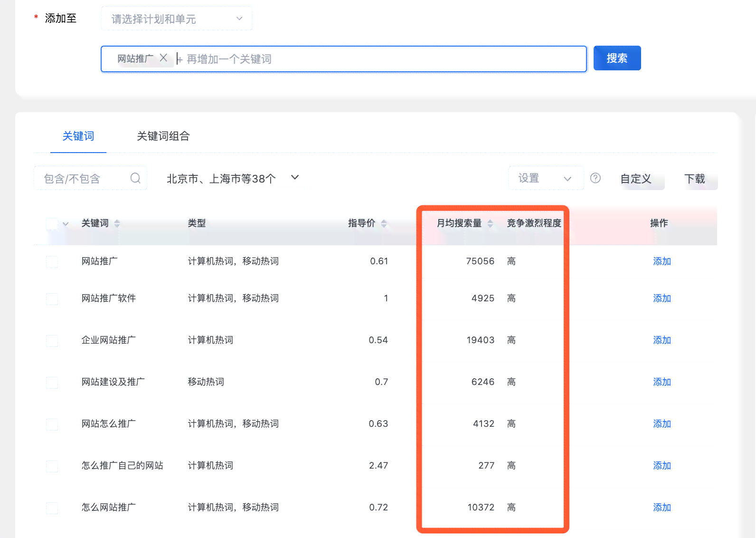Check the 网站建设及推广 row checkbox
The height and width of the screenshot is (538, 756).
pyautogui.click(x=52, y=382)
